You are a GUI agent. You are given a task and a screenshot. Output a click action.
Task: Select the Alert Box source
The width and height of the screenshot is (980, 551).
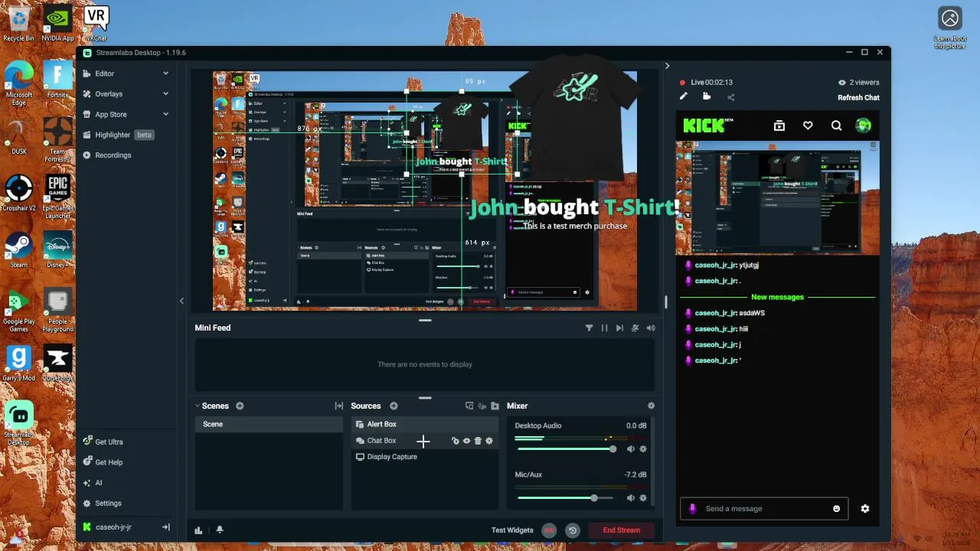pyautogui.click(x=424, y=425)
